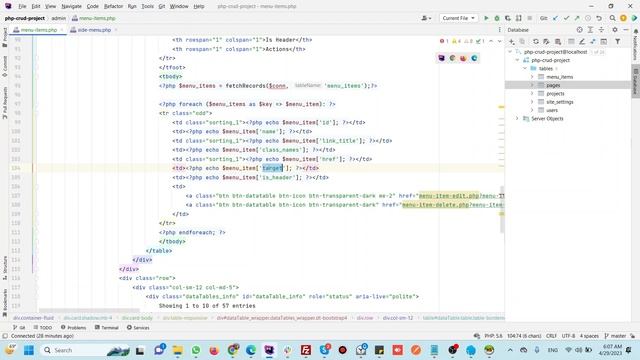Open the File menu
Screen dimensions: 640x360
click(22, 6)
